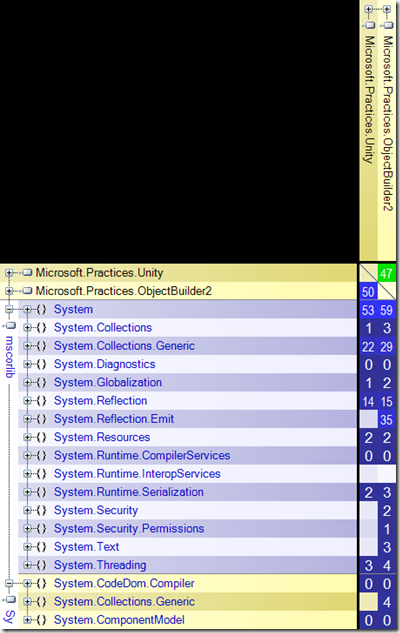Click the cell showing 59 in System row
Screen dimensions: 400x633
[387, 310]
